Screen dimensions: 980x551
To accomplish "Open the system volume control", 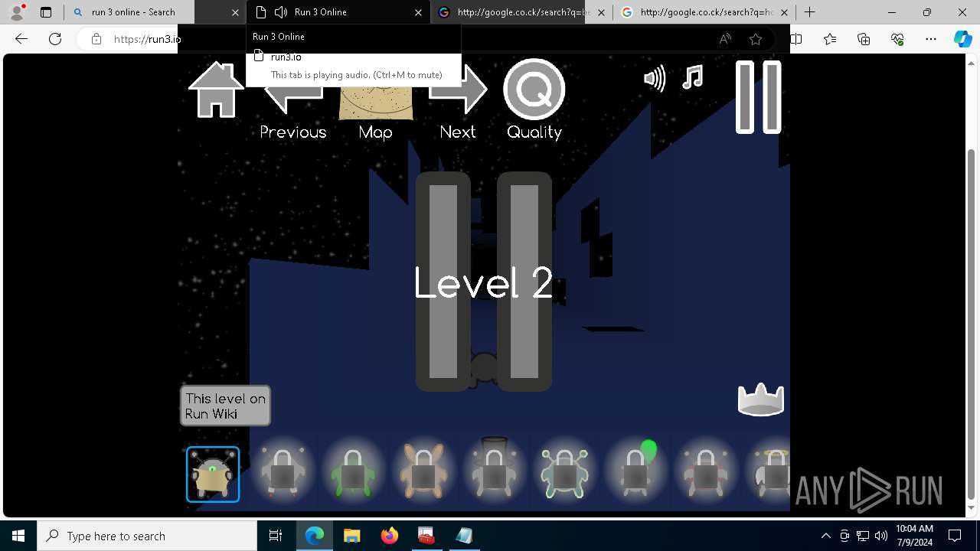I will click(x=881, y=536).
